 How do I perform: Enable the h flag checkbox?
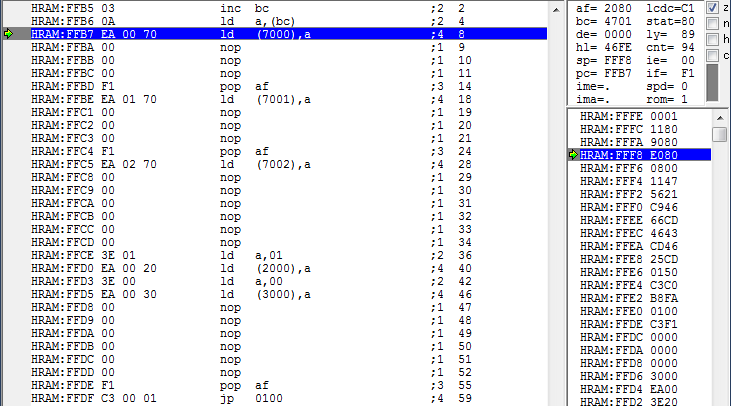(711, 39)
